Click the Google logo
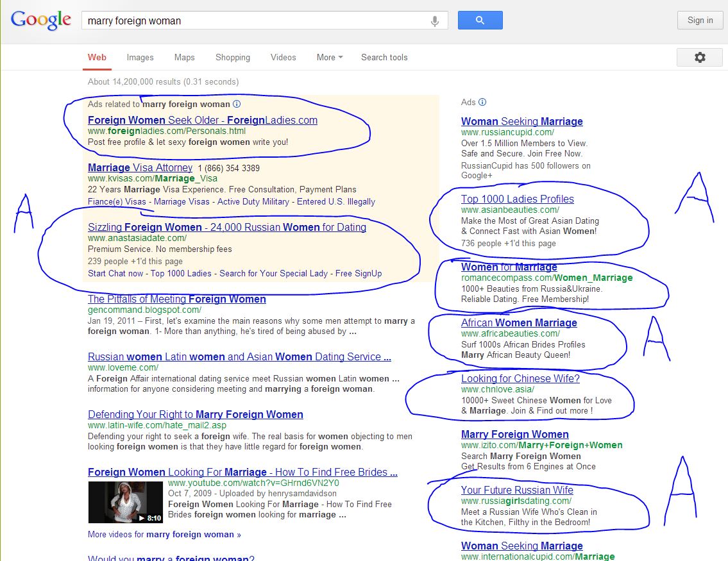Screen dimensions: 728x561 click(41, 21)
